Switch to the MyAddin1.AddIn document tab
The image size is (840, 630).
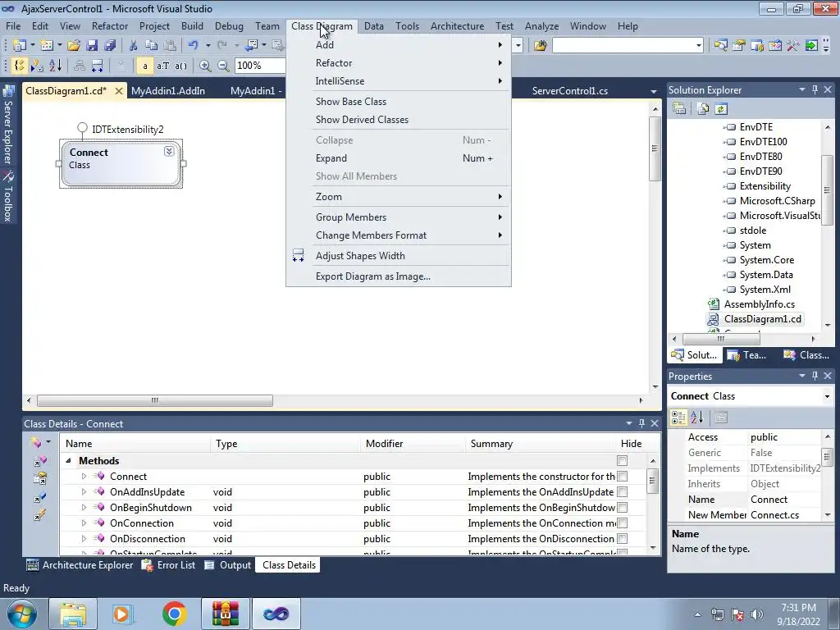[168, 91]
